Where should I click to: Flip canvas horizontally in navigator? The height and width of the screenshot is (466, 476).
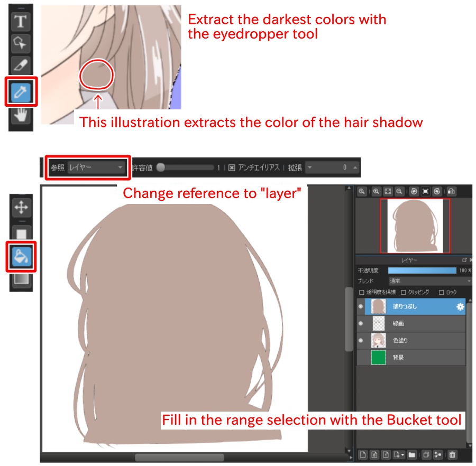coord(452,191)
